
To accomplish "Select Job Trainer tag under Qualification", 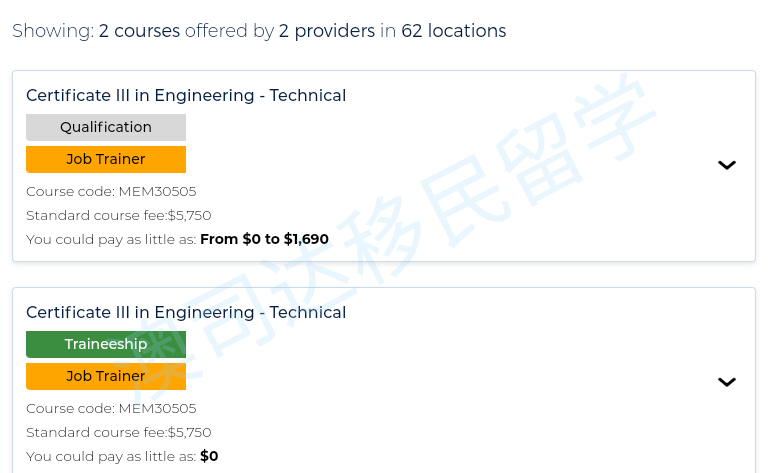I will pos(106,159).
